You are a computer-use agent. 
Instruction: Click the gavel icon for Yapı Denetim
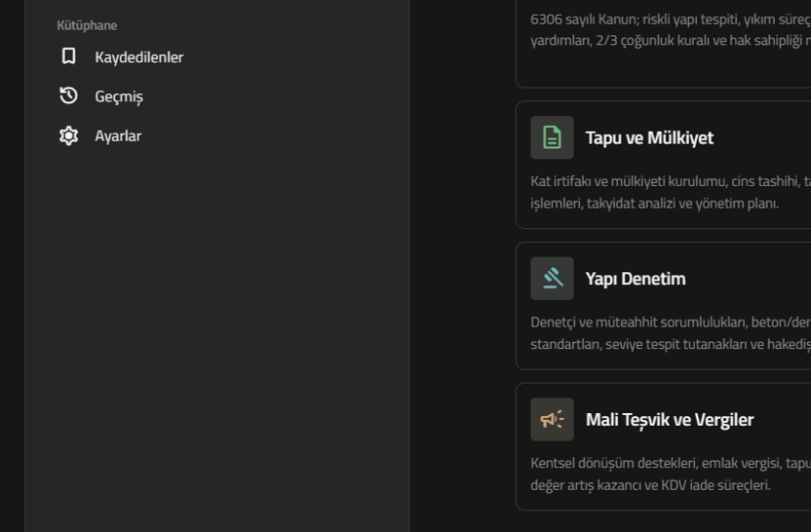(x=552, y=279)
